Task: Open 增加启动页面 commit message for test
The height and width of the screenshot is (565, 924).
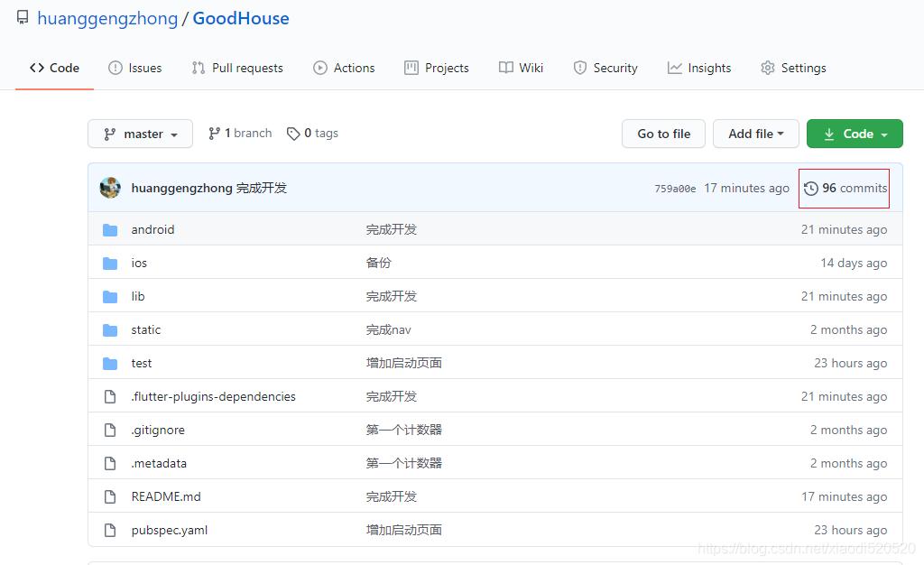Action: click(x=403, y=363)
